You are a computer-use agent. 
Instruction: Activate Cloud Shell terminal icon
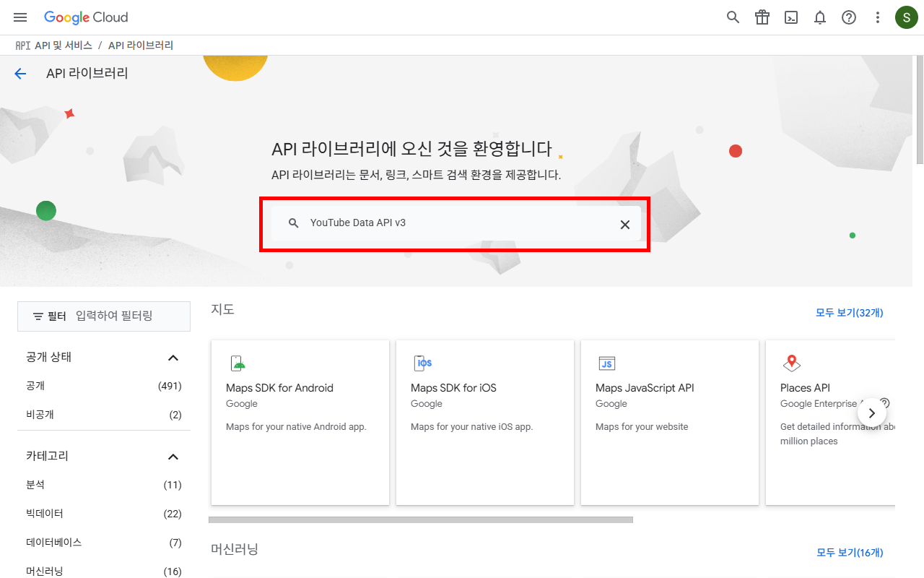coord(791,17)
